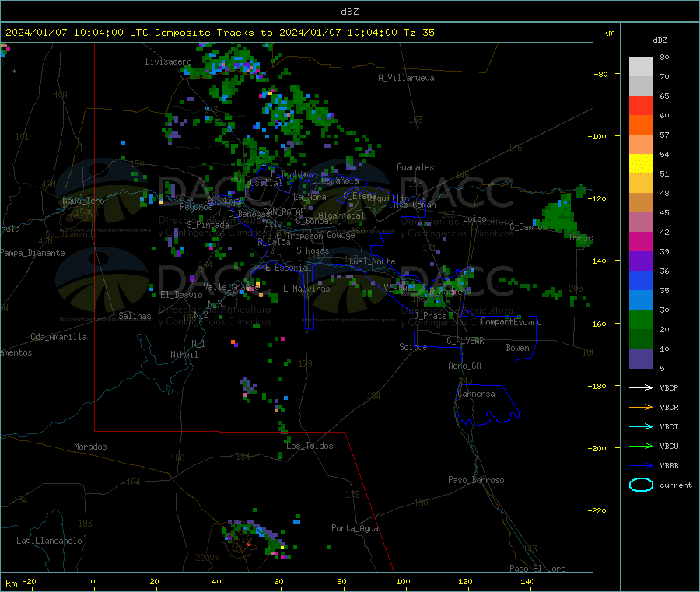Click the S_Rosas map label
Image resolution: width=700 pixels, height=592 pixels.
(313, 250)
